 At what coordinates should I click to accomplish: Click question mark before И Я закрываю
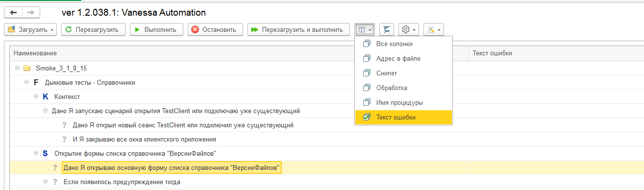pos(64,140)
